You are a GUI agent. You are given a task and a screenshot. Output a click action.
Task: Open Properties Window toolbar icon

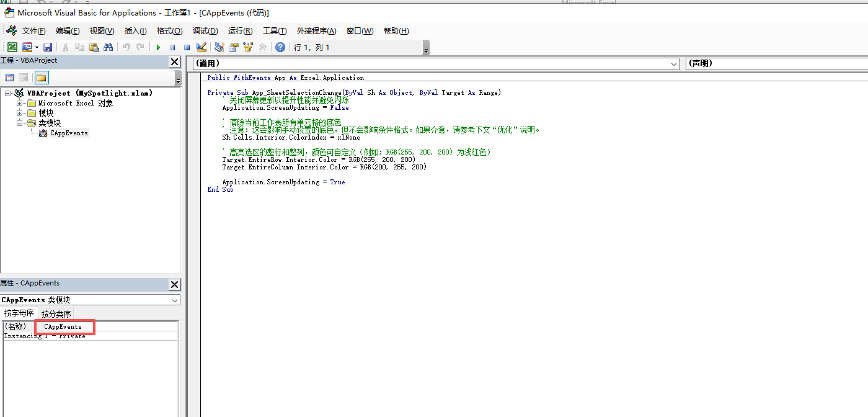[234, 47]
